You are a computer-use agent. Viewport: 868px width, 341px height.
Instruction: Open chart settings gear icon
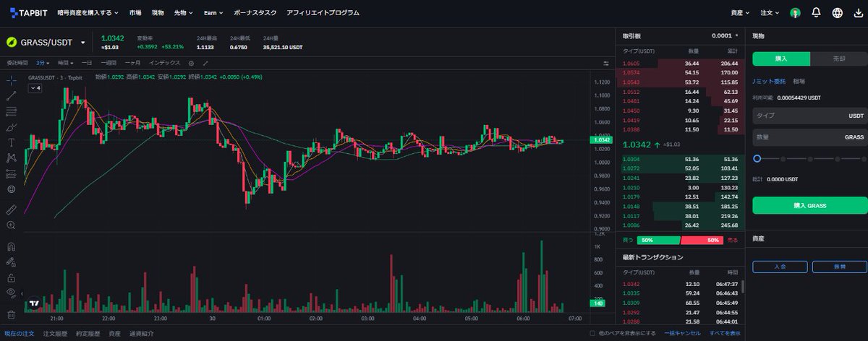point(191,63)
